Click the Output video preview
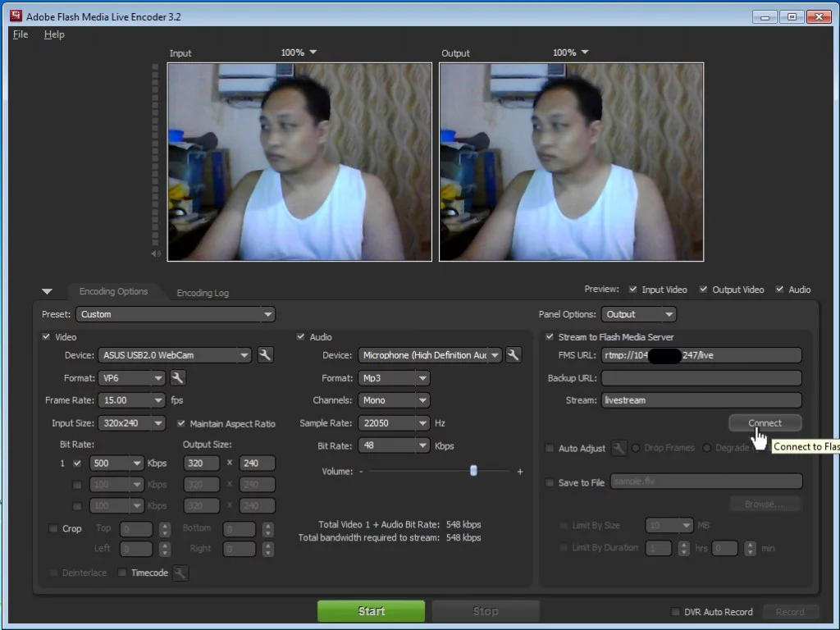The height and width of the screenshot is (630, 840). 571,162
